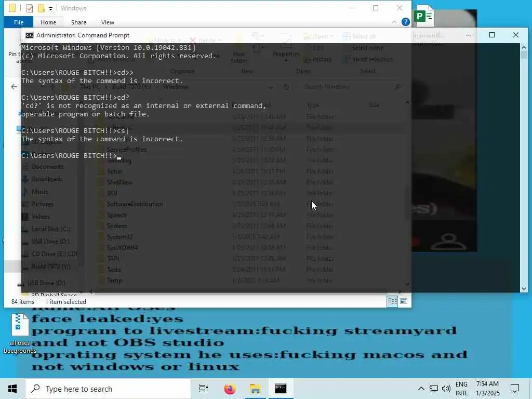Click New folder icon in quick access toolbar
Screen dimensions: 532x399
(41, 8)
